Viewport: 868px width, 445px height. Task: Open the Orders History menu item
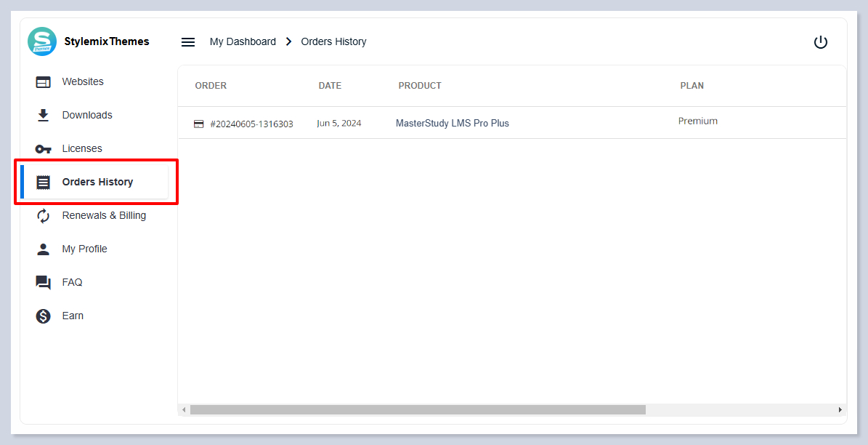click(97, 182)
